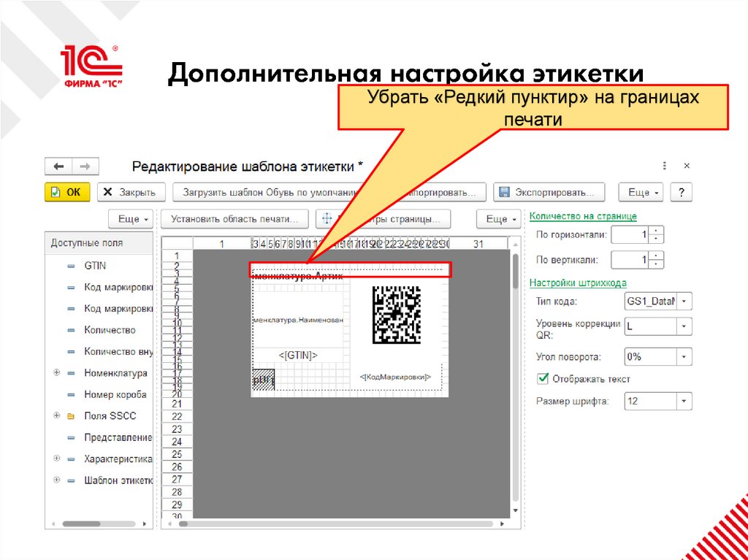Select the hatched cell at bottom-left of label
Viewport: 748px width, 560px height.
263,380
